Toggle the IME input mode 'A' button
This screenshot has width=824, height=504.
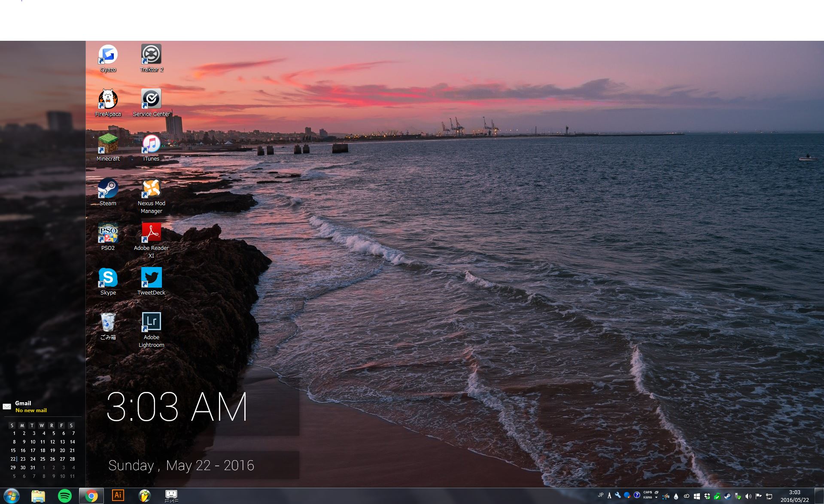pos(609,495)
